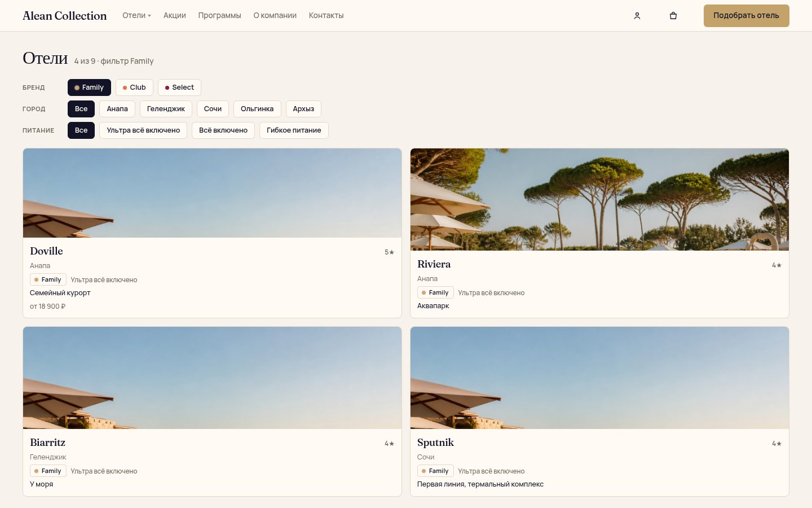Choose Всё включено meal filter
Image resolution: width=812 pixels, height=508 pixels.
click(x=223, y=130)
